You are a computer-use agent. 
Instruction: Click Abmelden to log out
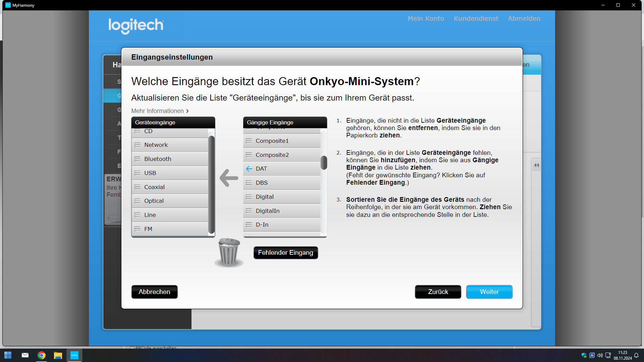tap(524, 18)
